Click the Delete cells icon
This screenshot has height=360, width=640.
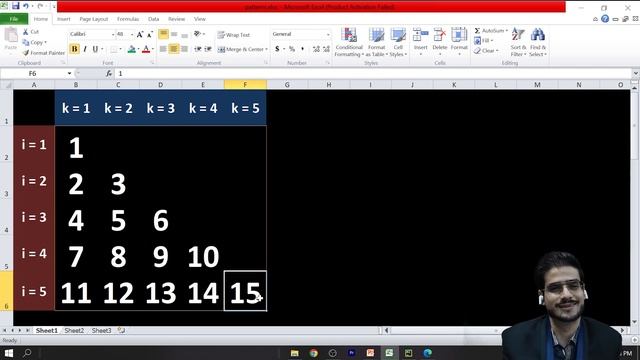(440, 35)
